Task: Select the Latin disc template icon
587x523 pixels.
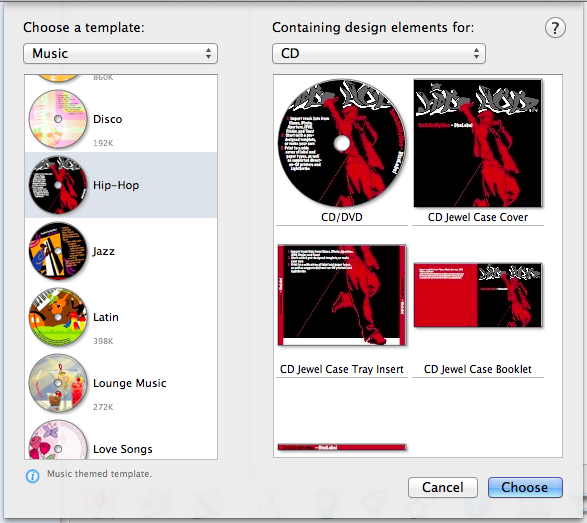Action: [x=58, y=317]
